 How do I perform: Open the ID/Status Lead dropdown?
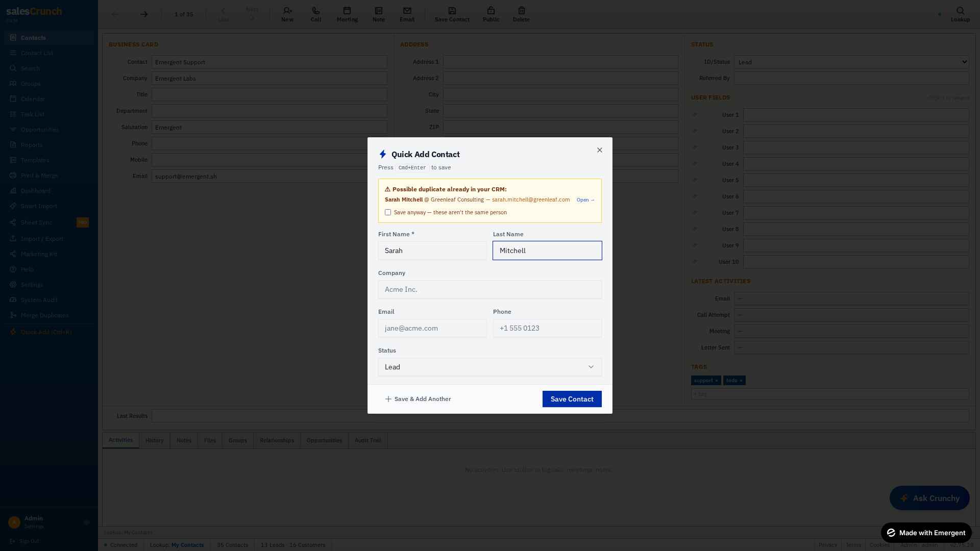pos(851,62)
